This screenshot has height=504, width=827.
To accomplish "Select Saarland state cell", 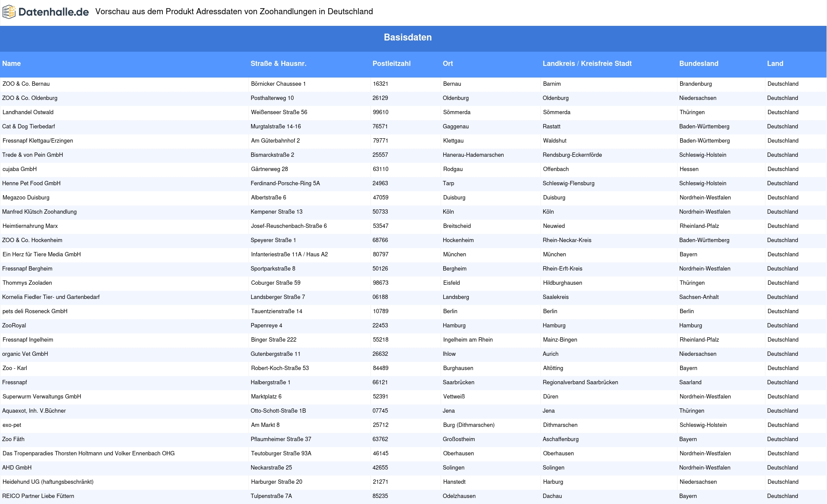I will 690,383.
